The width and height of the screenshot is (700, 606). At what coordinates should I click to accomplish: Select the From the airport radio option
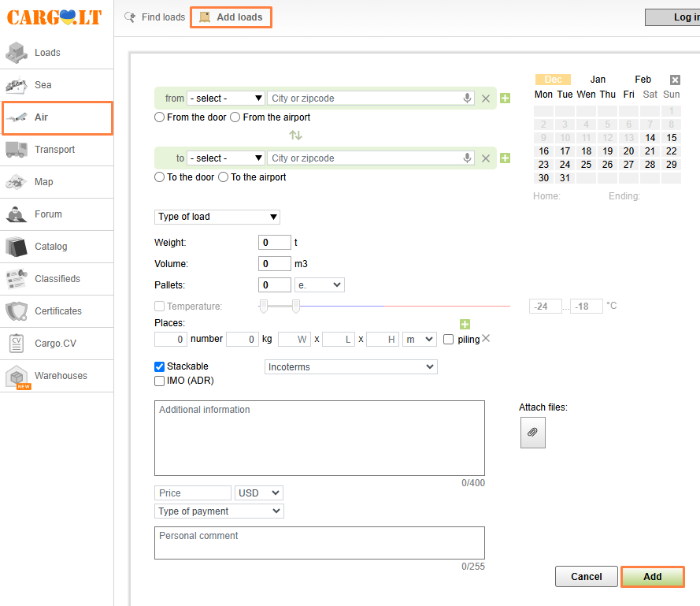tap(235, 117)
